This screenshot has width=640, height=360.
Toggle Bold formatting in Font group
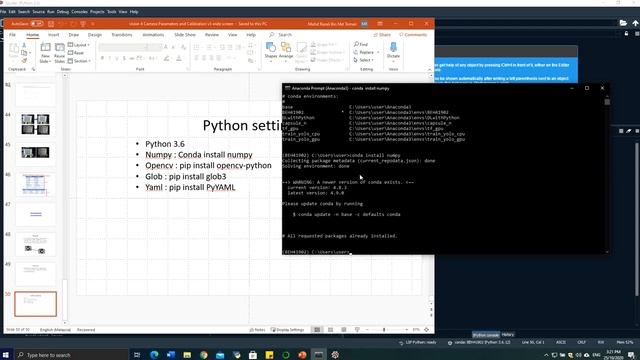click(x=102, y=58)
